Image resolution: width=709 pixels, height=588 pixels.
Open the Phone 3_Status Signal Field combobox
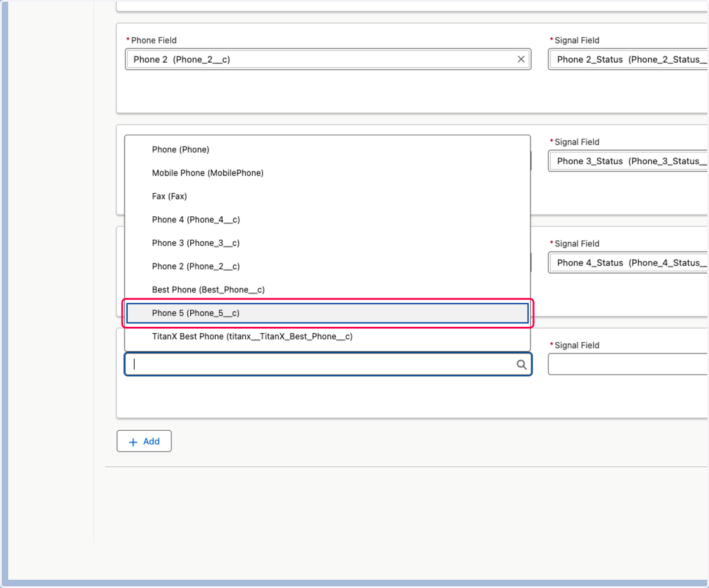coord(629,161)
